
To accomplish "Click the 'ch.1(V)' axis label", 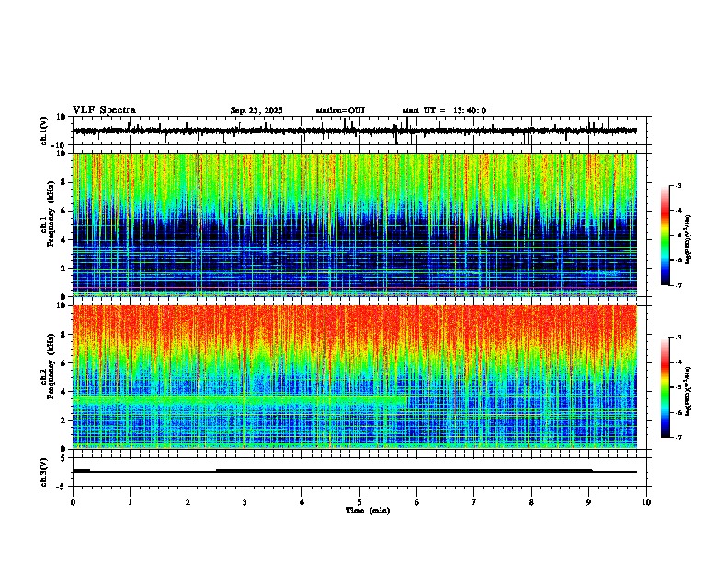I will tap(44, 131).
